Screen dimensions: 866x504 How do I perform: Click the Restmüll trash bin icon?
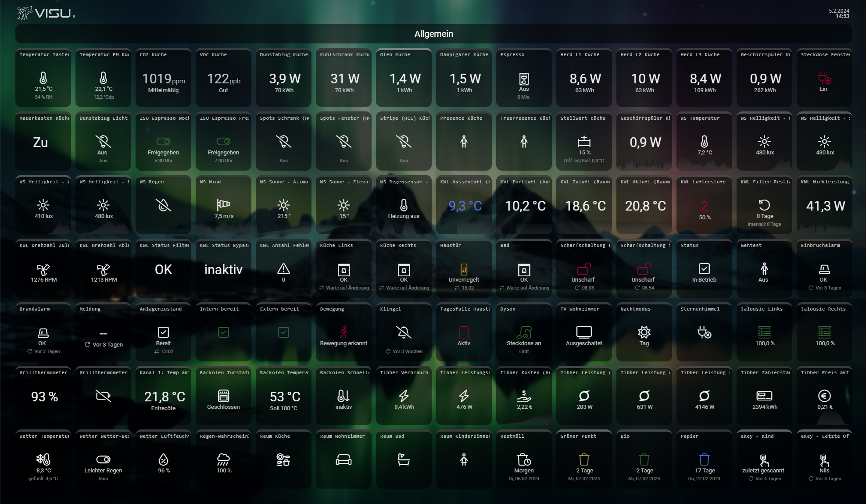pyautogui.click(x=524, y=460)
